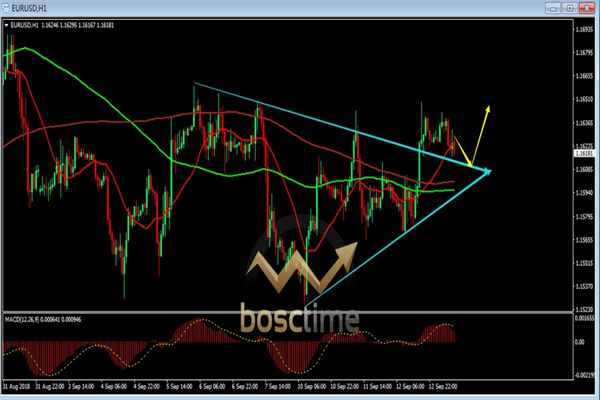The image size is (600, 400).
Task: Click the MACD(12,26,9) indicator label
Action: point(22,318)
